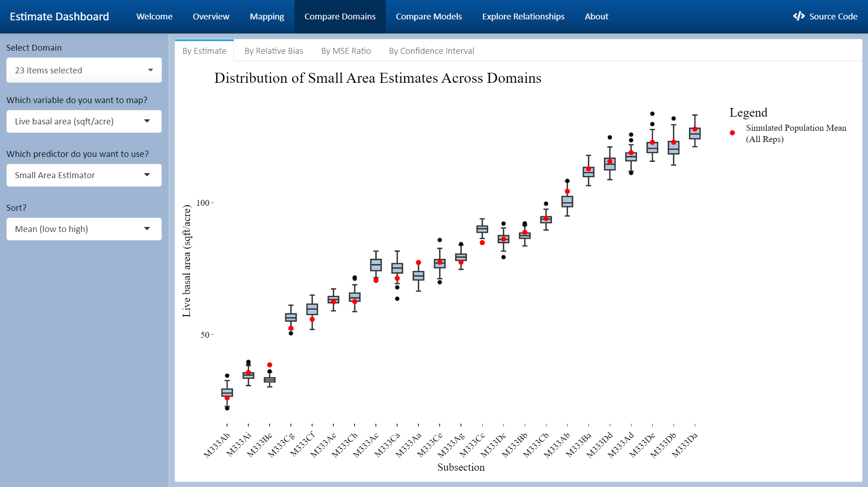This screenshot has width=868, height=487.
Task: Click the M333Cg boxplot box
Action: 291,317
